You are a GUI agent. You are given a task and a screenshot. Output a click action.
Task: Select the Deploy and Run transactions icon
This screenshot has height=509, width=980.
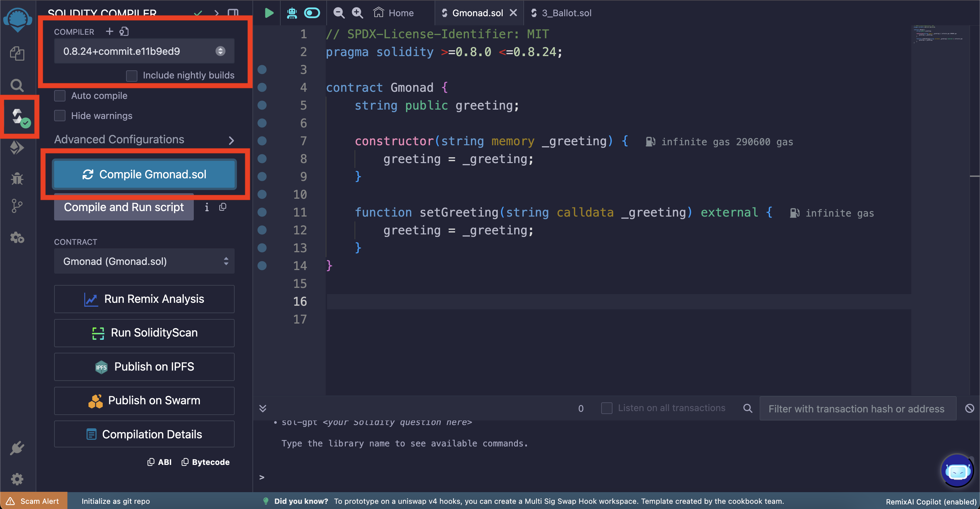pyautogui.click(x=17, y=148)
